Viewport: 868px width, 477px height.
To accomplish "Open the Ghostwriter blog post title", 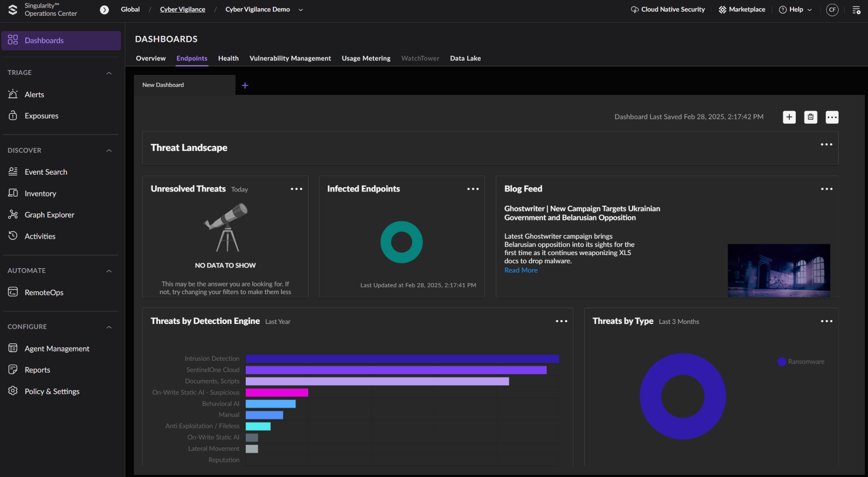I will pyautogui.click(x=582, y=213).
